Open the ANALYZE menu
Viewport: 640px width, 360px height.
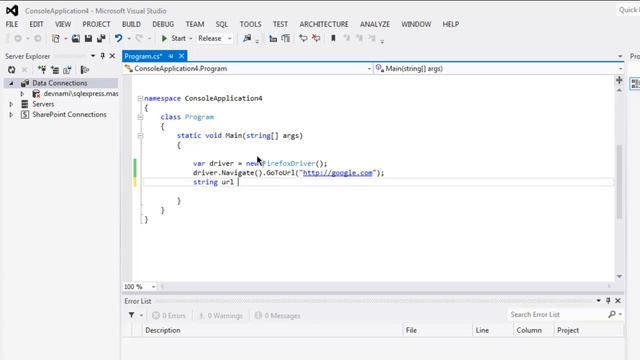click(375, 24)
